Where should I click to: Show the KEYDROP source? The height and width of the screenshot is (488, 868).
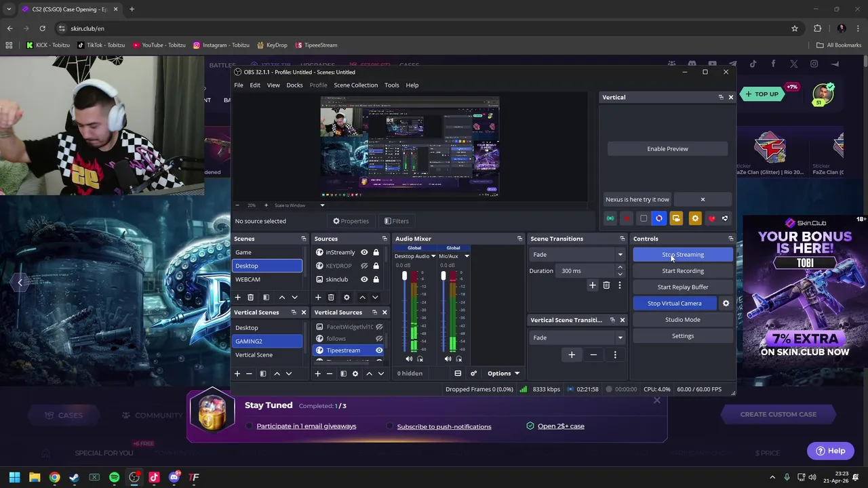point(364,266)
